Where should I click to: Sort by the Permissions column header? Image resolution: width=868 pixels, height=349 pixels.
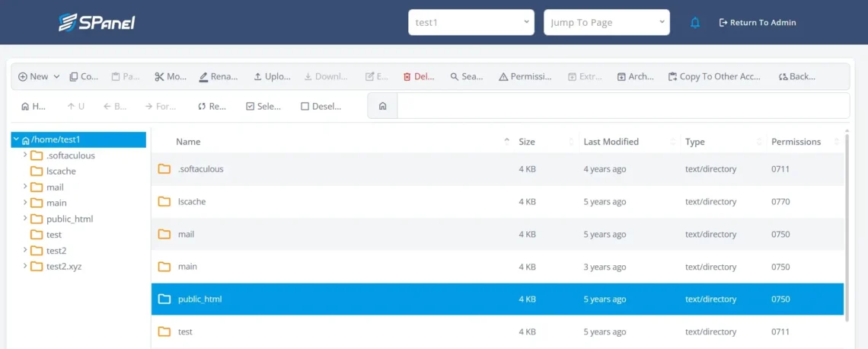click(796, 142)
